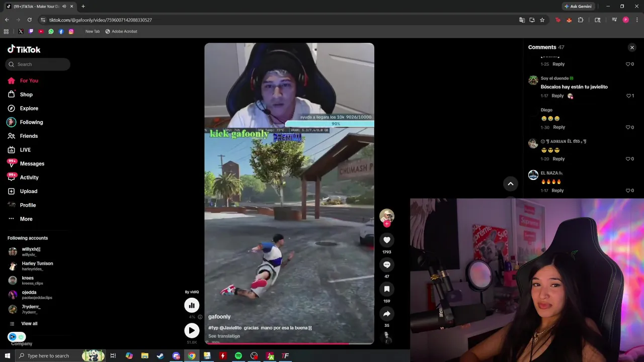Bookmark the video to favorites

(387, 289)
